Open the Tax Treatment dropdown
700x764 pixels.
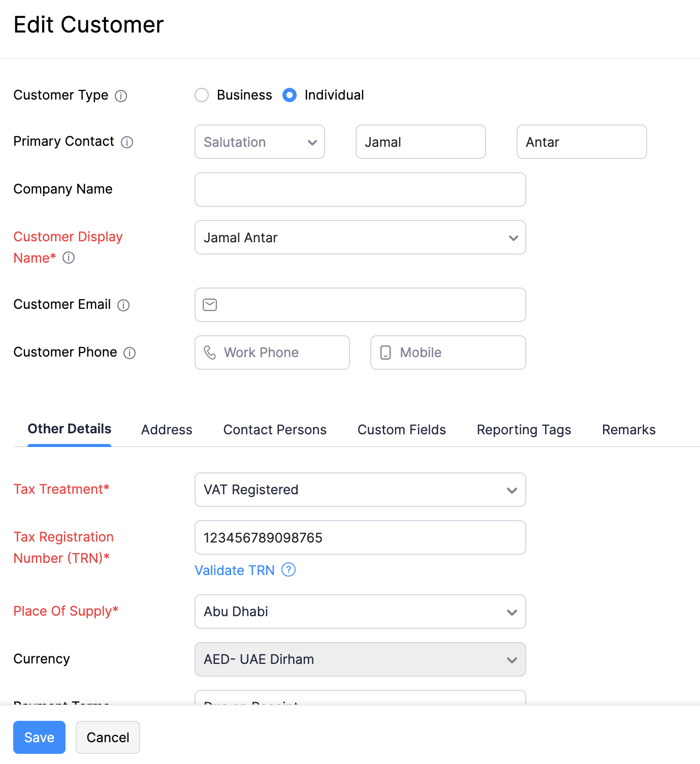(x=360, y=490)
